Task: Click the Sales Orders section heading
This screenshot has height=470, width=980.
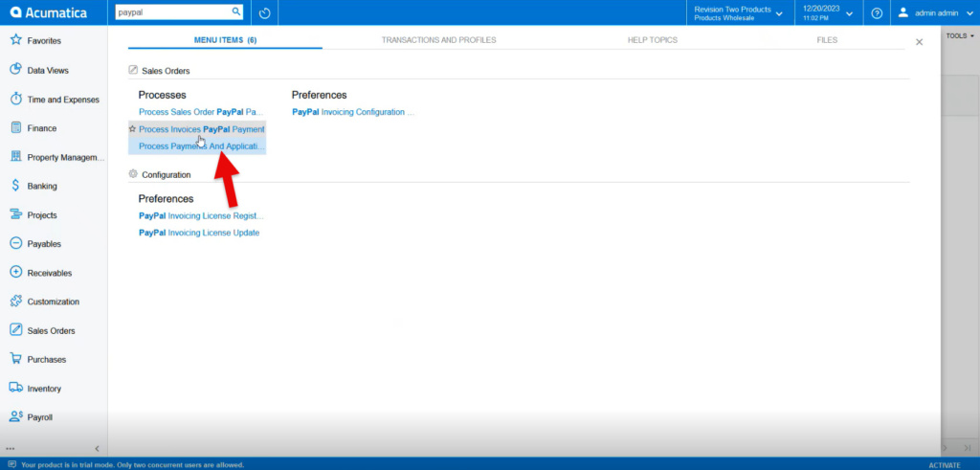Action: click(x=166, y=71)
